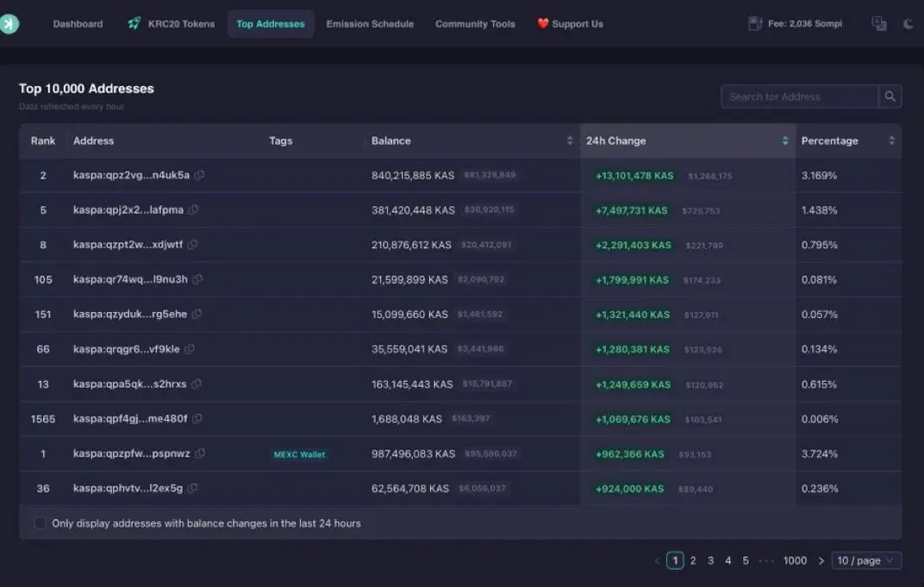
Task: Open address kaspa:qr74wq...l9nu3h
Action: coord(130,279)
